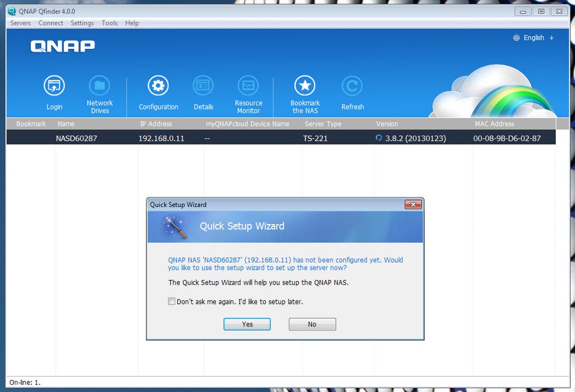Open the Login toolbar icon
575x392 pixels.
(x=54, y=86)
